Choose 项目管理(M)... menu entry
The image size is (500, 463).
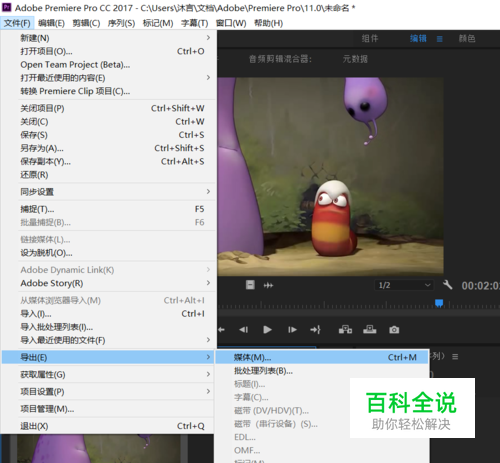[108, 409]
